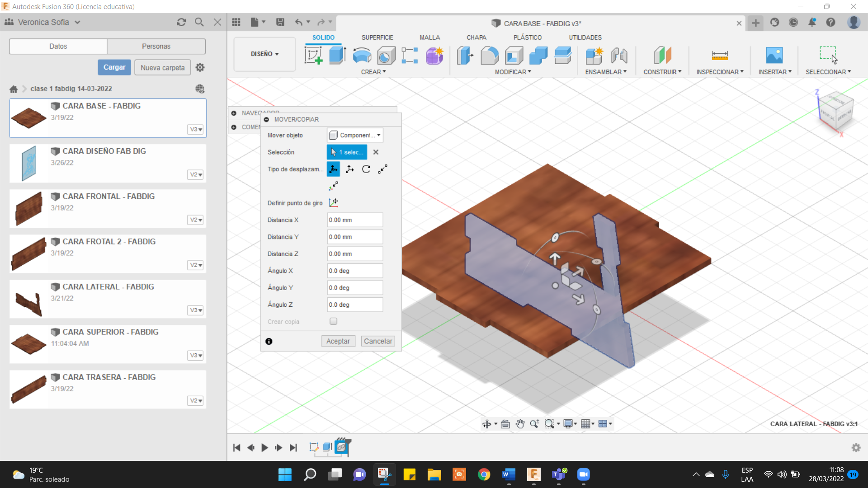Image resolution: width=868 pixels, height=488 pixels.
Task: Switch to the CHAPA tab
Action: pyautogui.click(x=476, y=38)
